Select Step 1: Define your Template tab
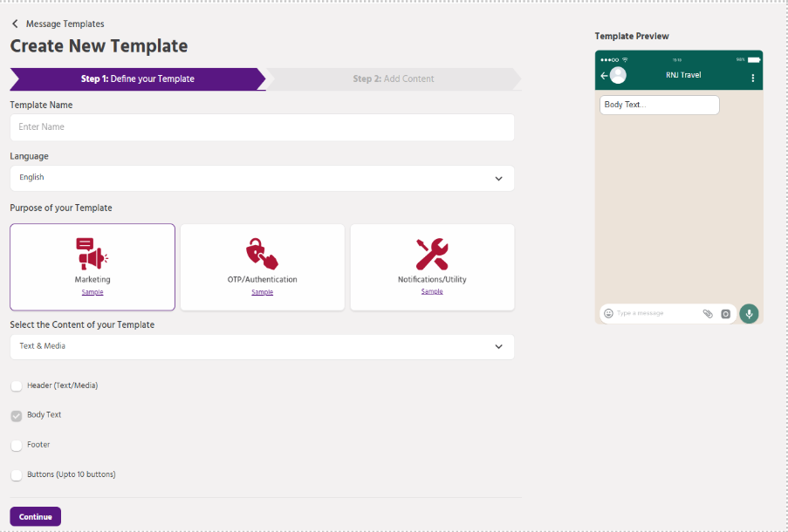The height and width of the screenshot is (532, 788). (x=137, y=79)
